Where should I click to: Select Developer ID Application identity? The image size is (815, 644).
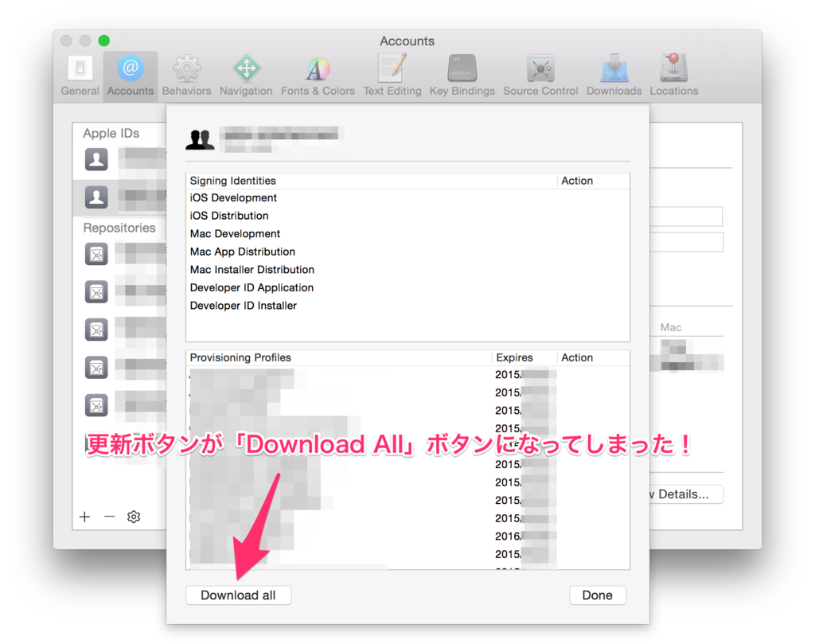point(407,287)
